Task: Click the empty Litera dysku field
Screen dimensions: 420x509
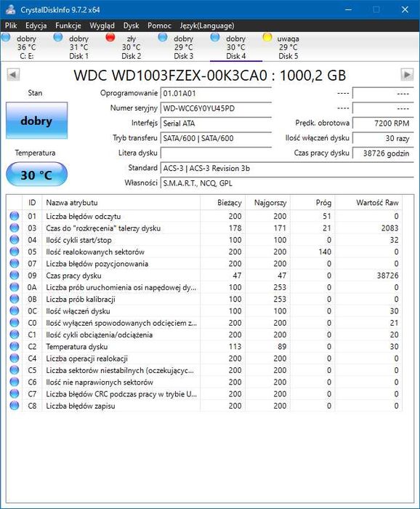Action: tap(216, 153)
